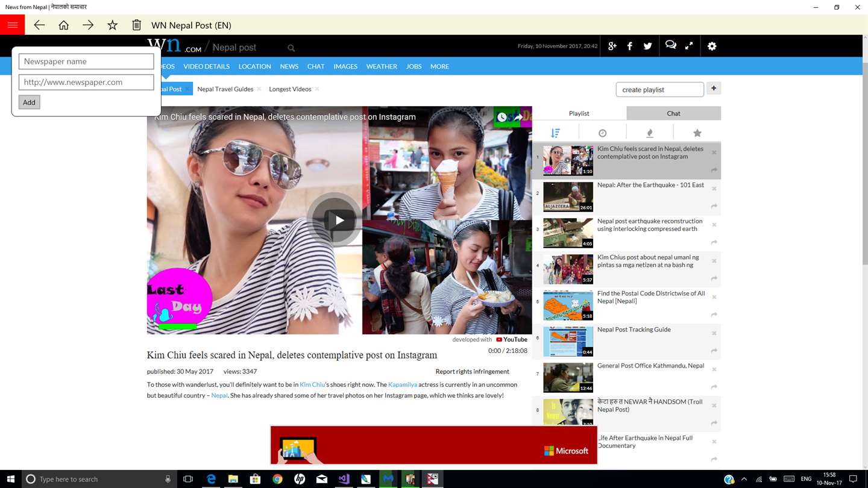This screenshot has width=868, height=488.
Task: Navigate forward with the right arrow
Action: pyautogui.click(x=88, y=25)
